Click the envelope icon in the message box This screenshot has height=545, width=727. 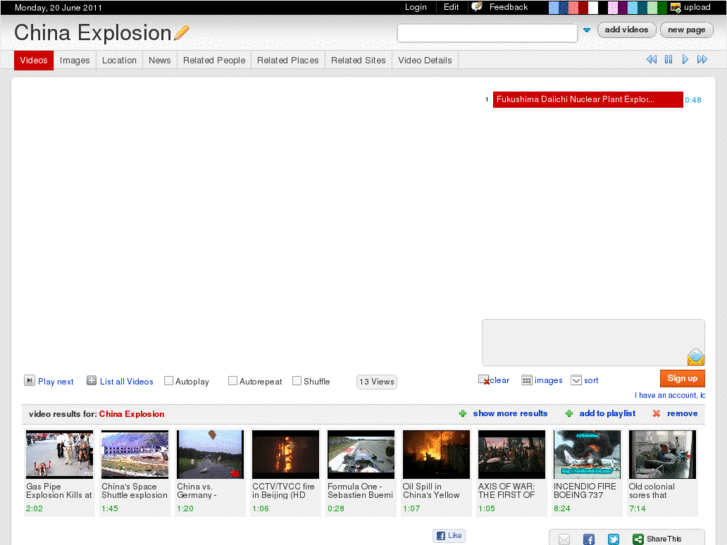pos(695,357)
